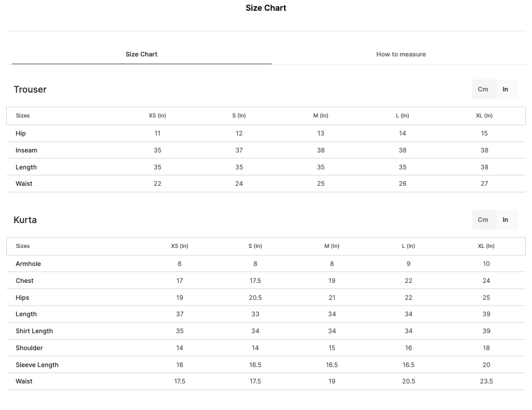Click the Inseam row label
This screenshot has height=410, width=532.
pyautogui.click(x=27, y=150)
